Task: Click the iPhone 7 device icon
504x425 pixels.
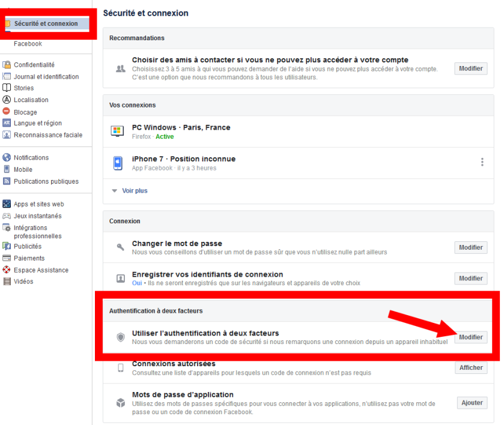Action: pyautogui.click(x=118, y=163)
